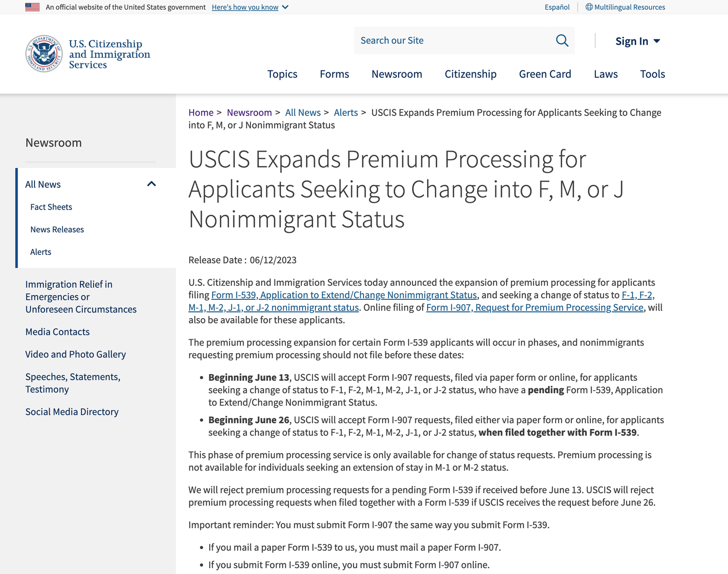Click the US flag icon
The width and height of the screenshot is (728, 574).
[33, 7]
